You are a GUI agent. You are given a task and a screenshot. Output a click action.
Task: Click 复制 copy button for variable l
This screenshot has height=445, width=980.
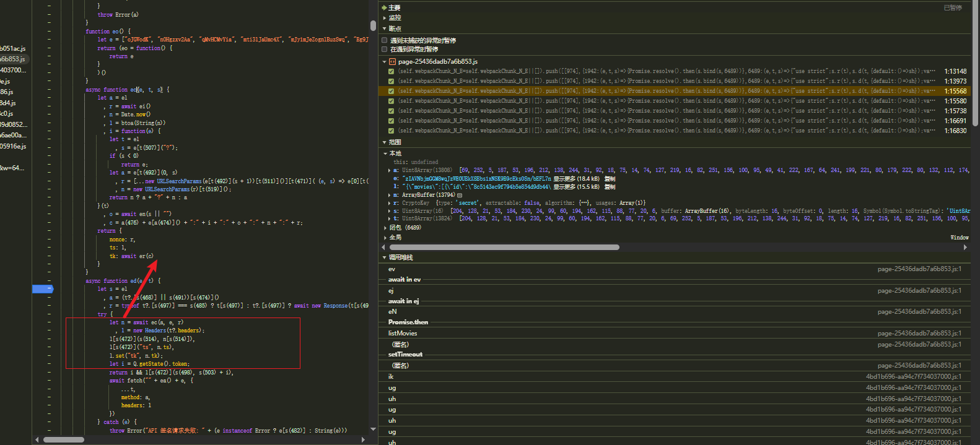pyautogui.click(x=610, y=186)
